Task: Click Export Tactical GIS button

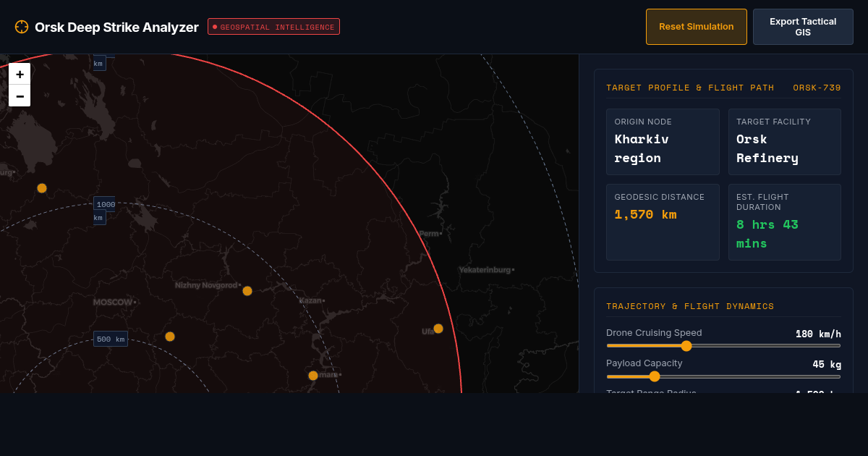Action: pyautogui.click(x=803, y=27)
